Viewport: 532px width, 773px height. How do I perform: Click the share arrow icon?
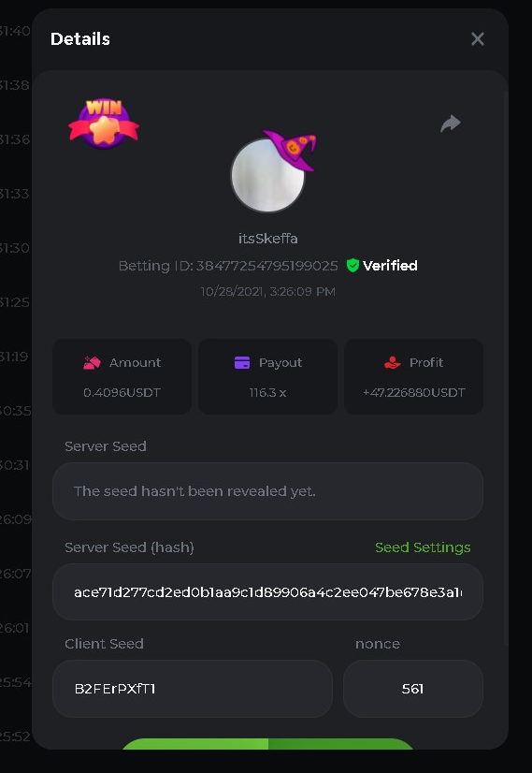pyautogui.click(x=451, y=124)
